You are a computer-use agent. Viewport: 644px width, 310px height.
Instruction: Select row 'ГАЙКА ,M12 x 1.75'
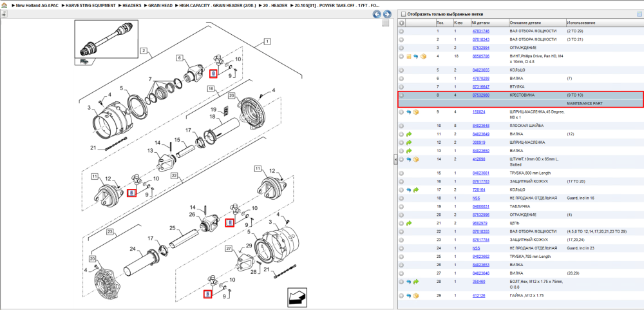(x=520, y=296)
